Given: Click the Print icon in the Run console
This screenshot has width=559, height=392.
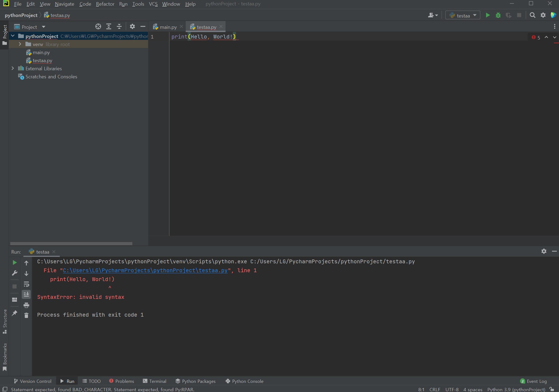Looking at the screenshot, I should click(x=26, y=305).
